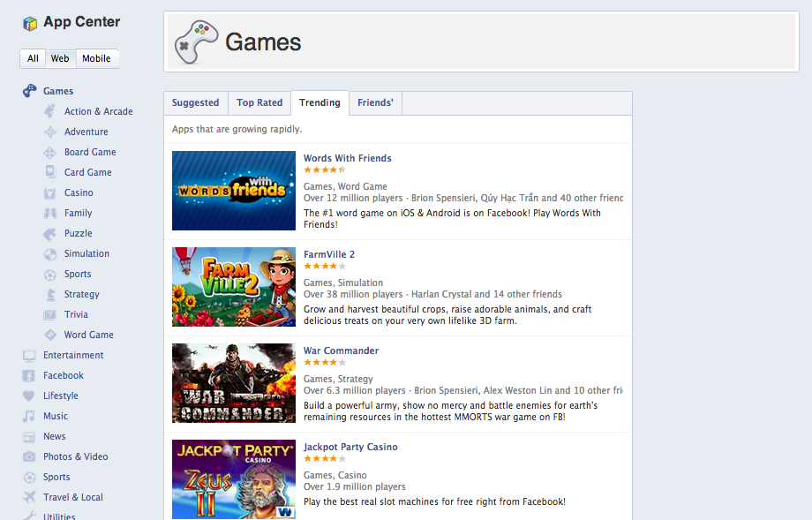Select the Games gamepad icon in sidebar
The height and width of the screenshot is (520, 812).
click(x=29, y=91)
